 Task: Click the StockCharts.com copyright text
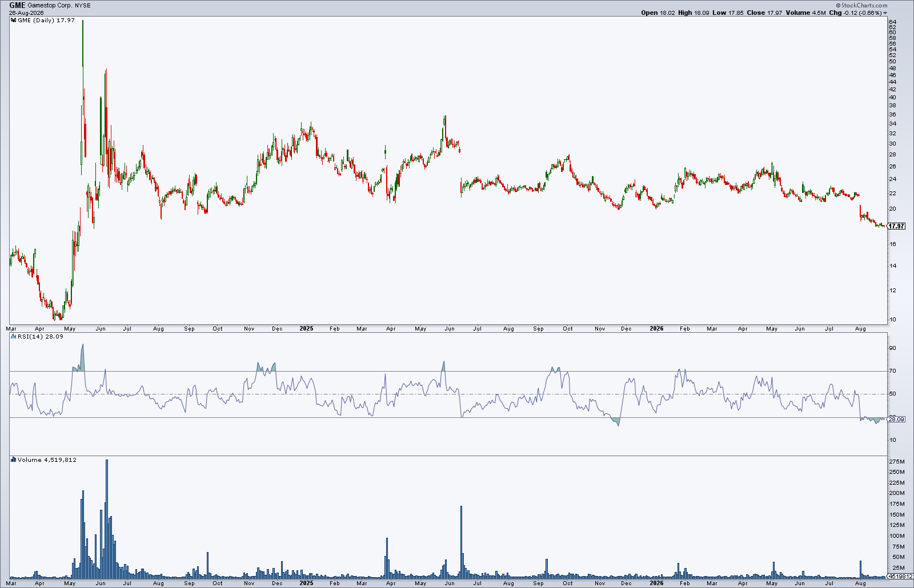(861, 5)
